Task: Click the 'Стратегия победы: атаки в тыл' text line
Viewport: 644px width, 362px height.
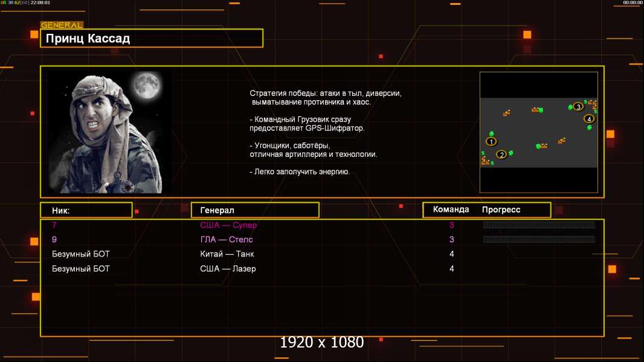Action: click(326, 93)
